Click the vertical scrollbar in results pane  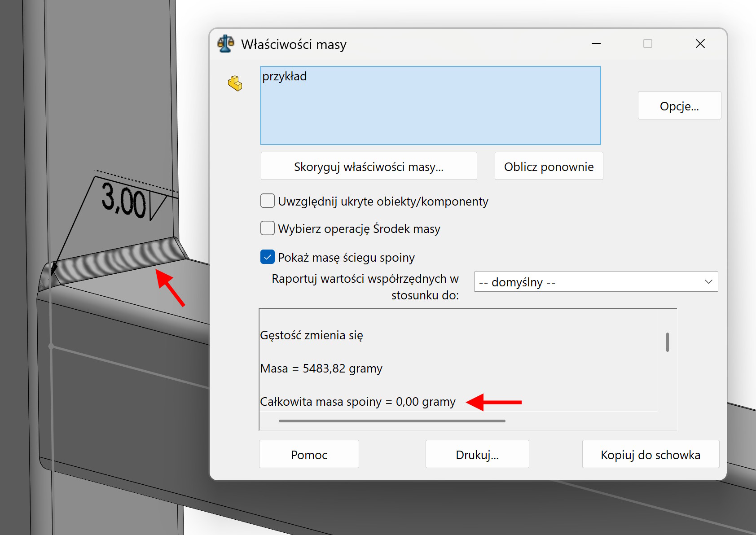click(x=668, y=342)
